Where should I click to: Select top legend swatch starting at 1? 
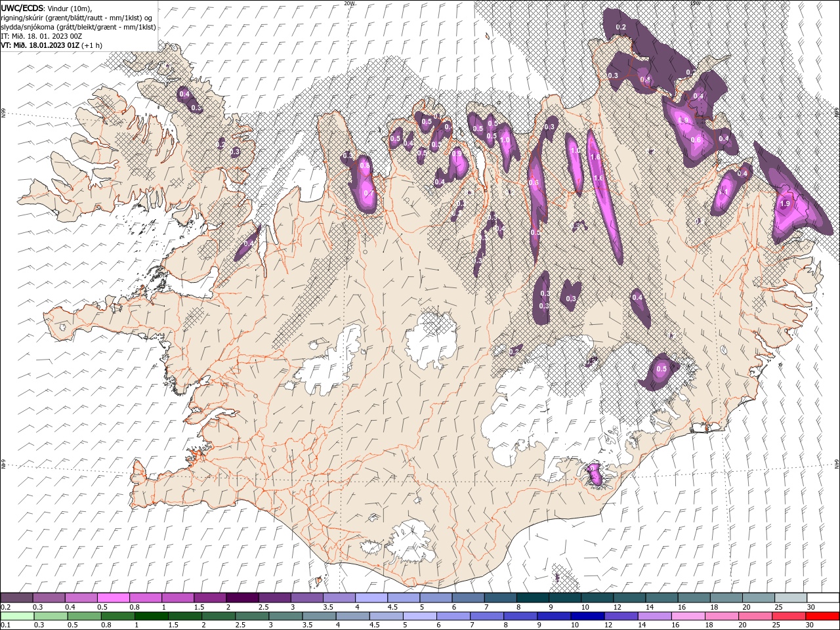coord(177,598)
